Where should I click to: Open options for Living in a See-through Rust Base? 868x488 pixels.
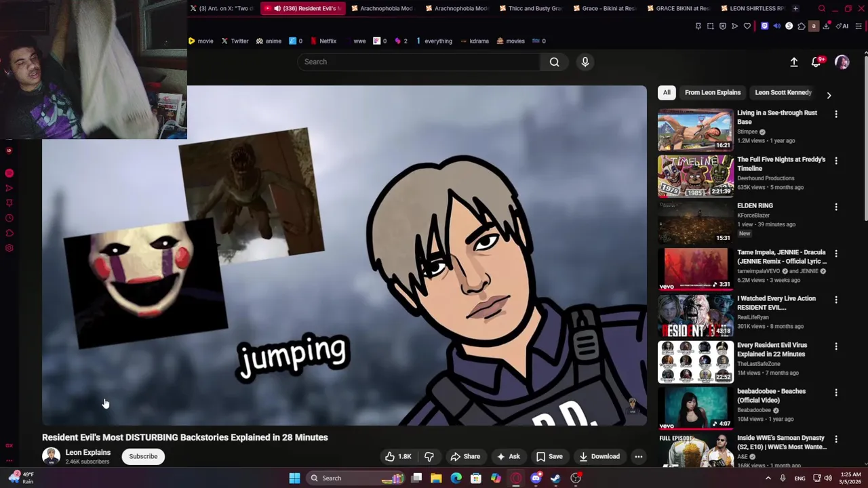point(836,115)
